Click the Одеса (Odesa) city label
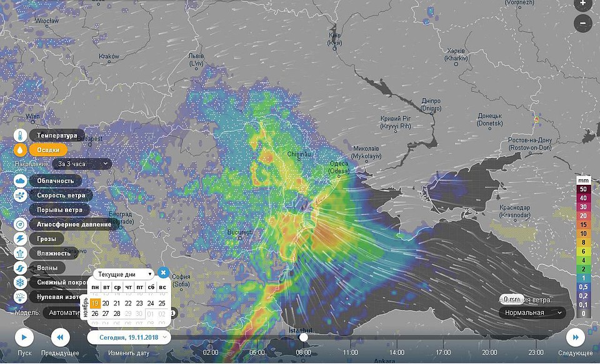600x364 pixels. click(x=339, y=167)
